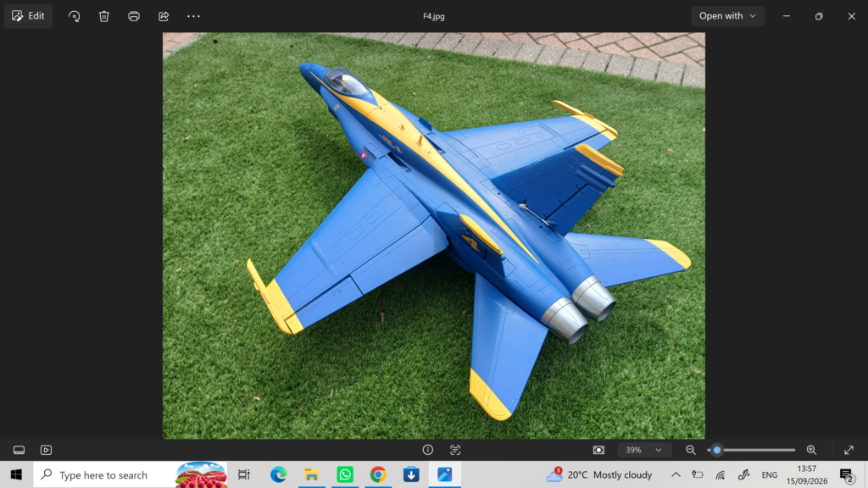Toggle the fit-to-window icon

pyautogui.click(x=599, y=450)
